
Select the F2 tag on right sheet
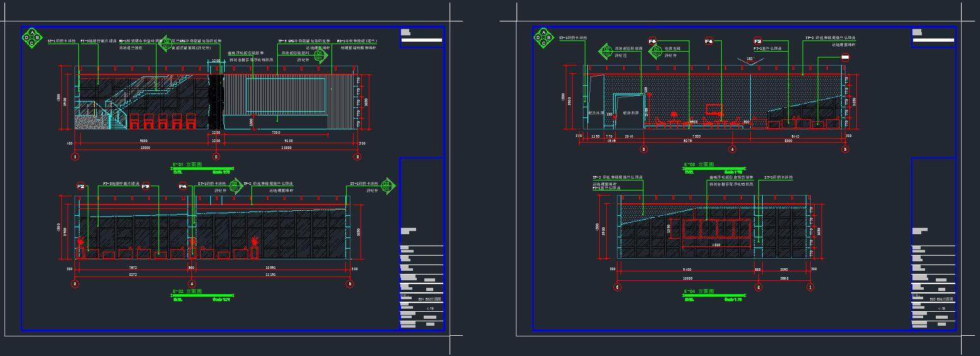point(758,42)
